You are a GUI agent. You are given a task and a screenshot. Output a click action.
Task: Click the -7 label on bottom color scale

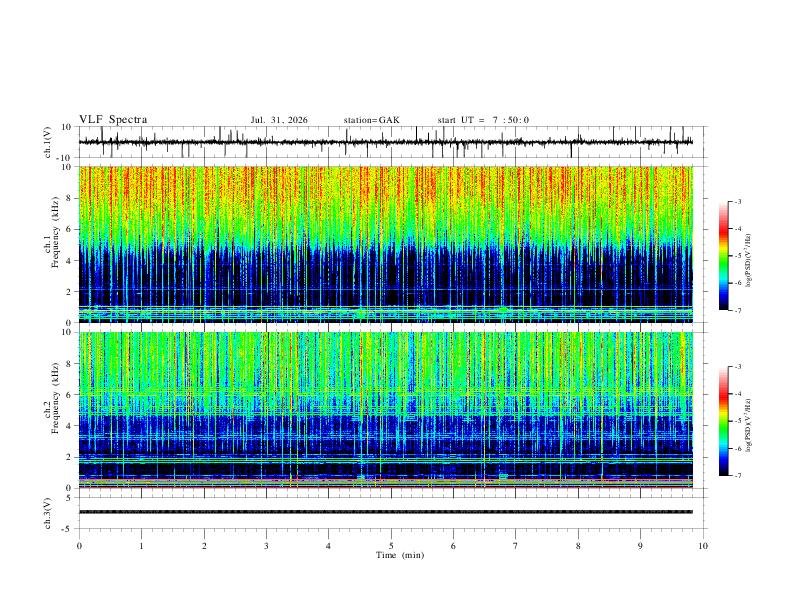pyautogui.click(x=738, y=476)
